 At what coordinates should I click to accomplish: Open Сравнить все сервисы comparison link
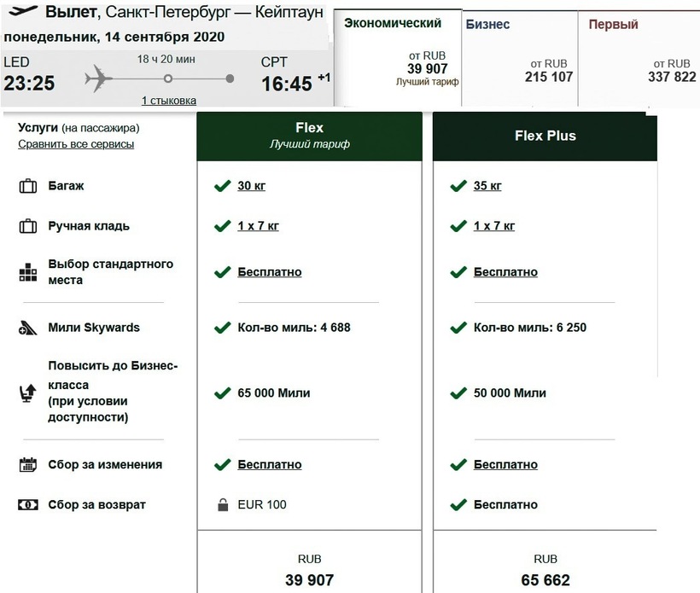(x=76, y=144)
